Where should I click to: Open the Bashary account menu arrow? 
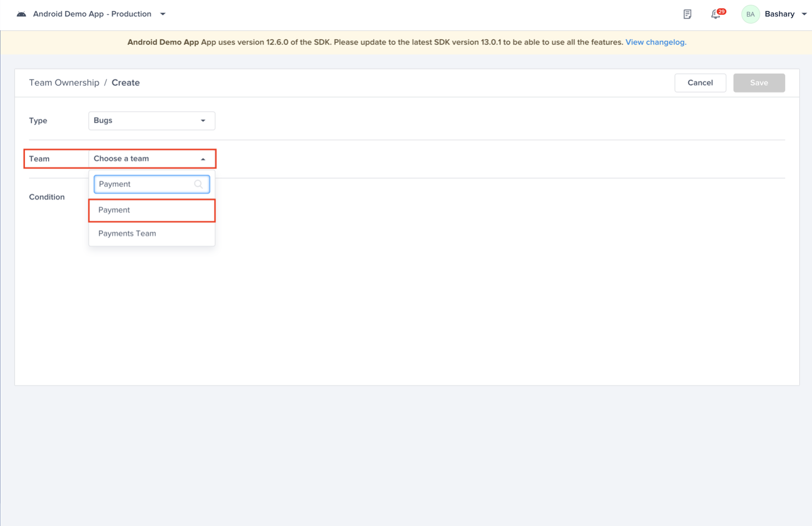(x=804, y=14)
